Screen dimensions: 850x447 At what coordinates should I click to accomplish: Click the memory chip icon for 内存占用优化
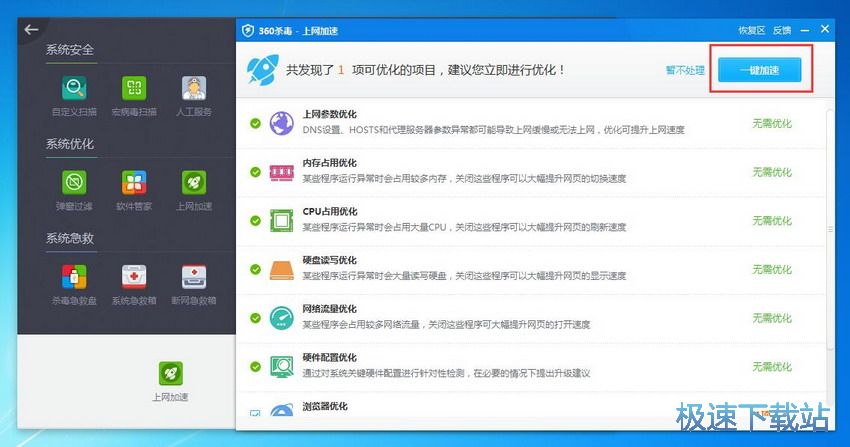tap(282, 172)
